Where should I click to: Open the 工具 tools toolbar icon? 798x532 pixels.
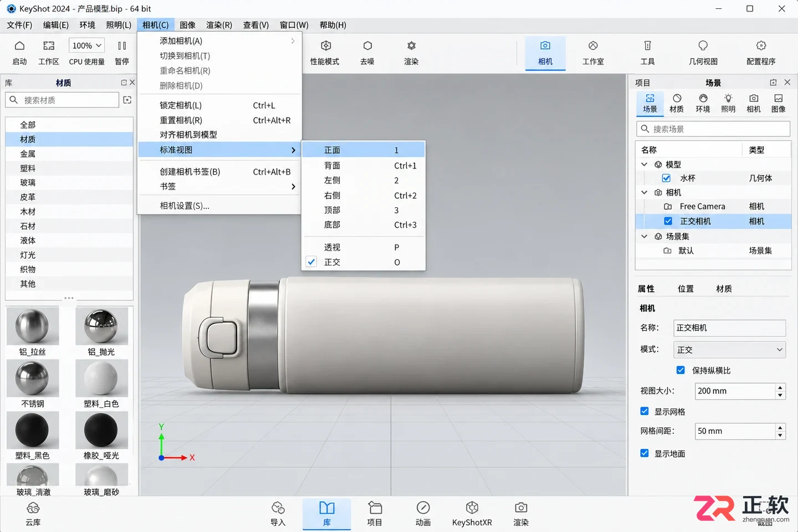647,46
